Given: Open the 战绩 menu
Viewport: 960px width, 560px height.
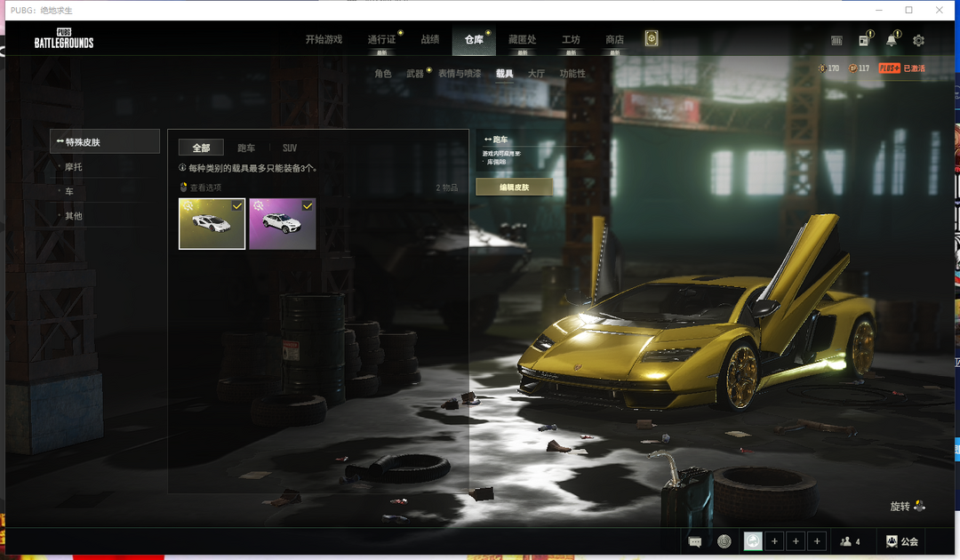Looking at the screenshot, I should point(430,39).
